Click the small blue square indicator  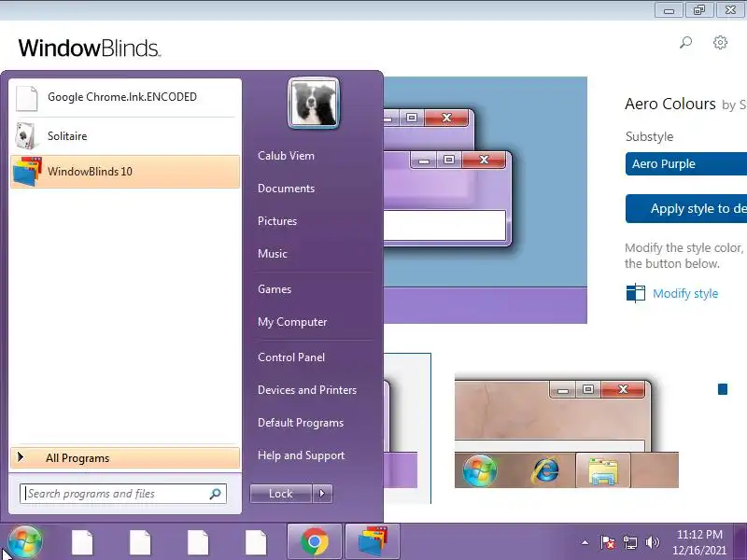[x=723, y=389]
